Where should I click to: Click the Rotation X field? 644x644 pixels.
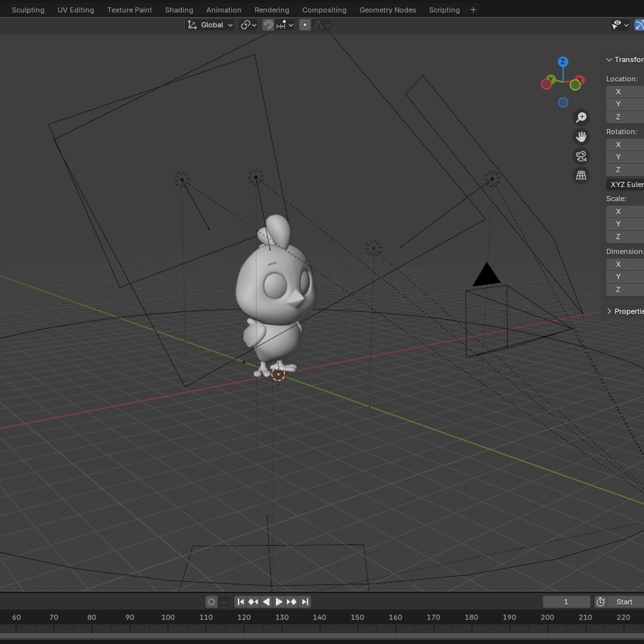pyautogui.click(x=625, y=144)
